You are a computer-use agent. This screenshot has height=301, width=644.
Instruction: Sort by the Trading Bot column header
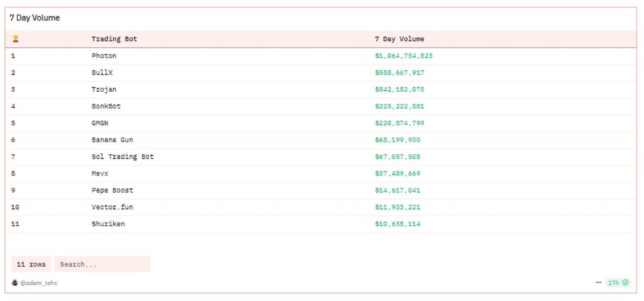[114, 39]
